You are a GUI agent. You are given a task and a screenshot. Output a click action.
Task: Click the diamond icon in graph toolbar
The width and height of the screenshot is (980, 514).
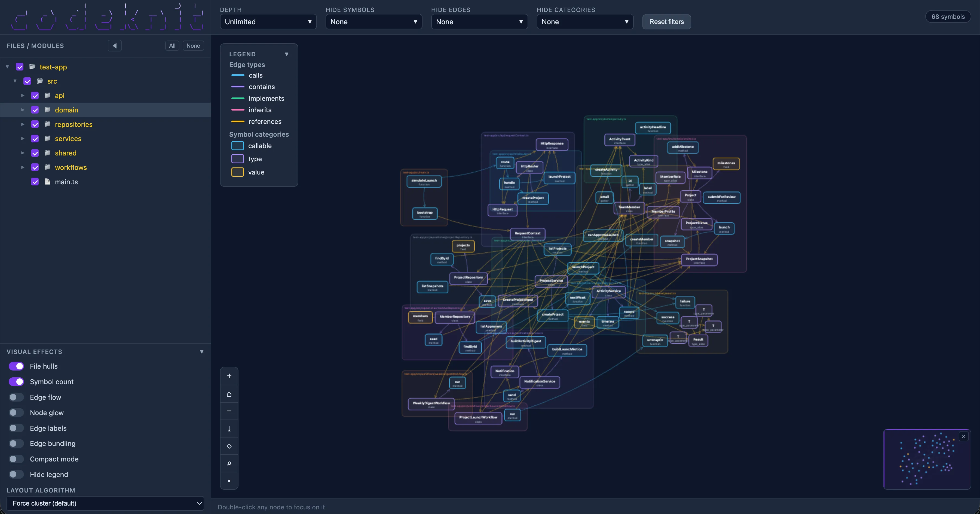coord(229,446)
